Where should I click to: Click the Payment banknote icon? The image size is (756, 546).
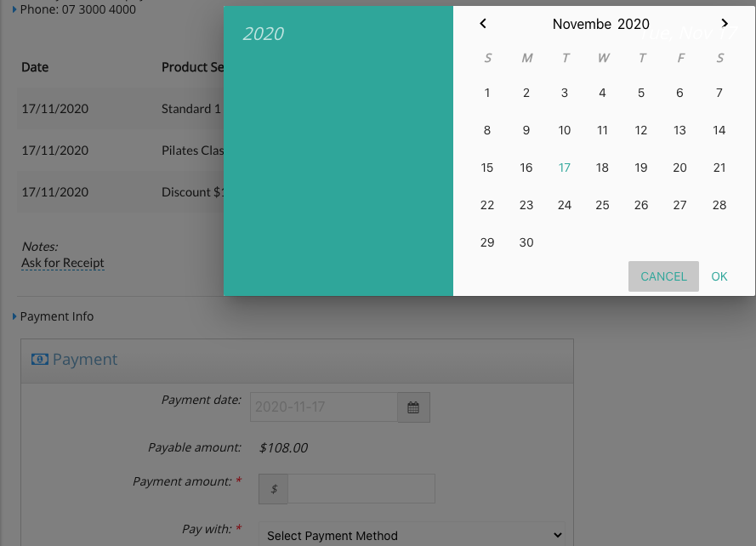pyautogui.click(x=39, y=360)
